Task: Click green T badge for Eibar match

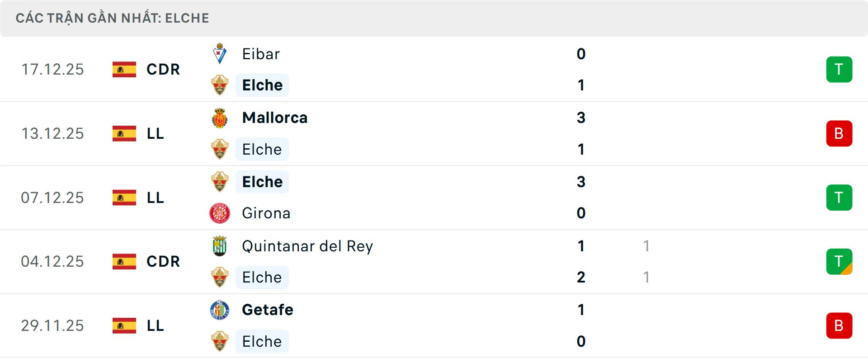Action: (x=839, y=70)
